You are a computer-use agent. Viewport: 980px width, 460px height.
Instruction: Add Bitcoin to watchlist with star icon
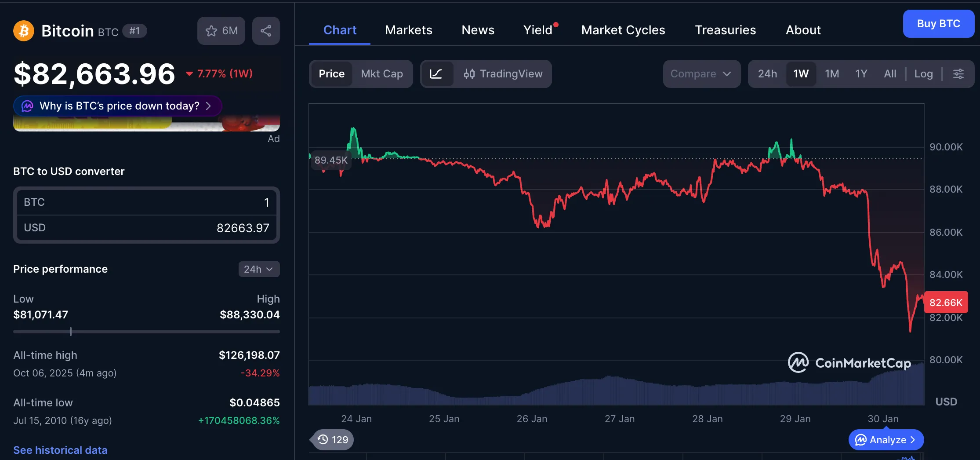[x=221, y=31]
